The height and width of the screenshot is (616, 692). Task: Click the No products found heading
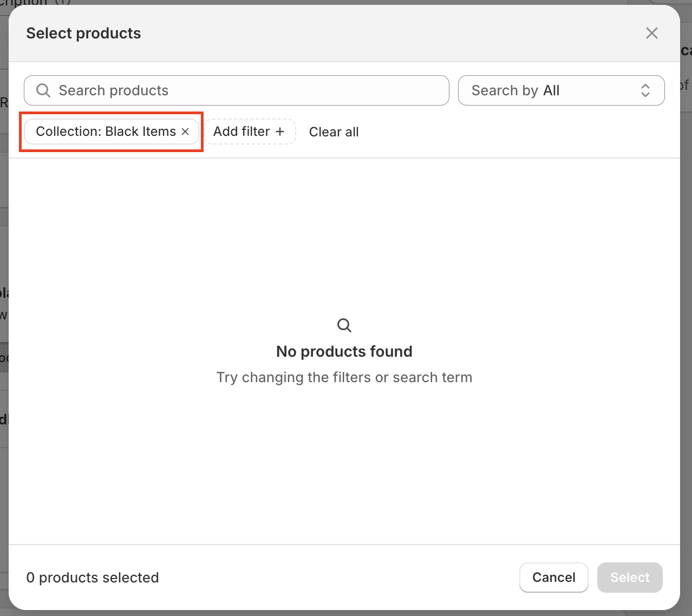(344, 351)
